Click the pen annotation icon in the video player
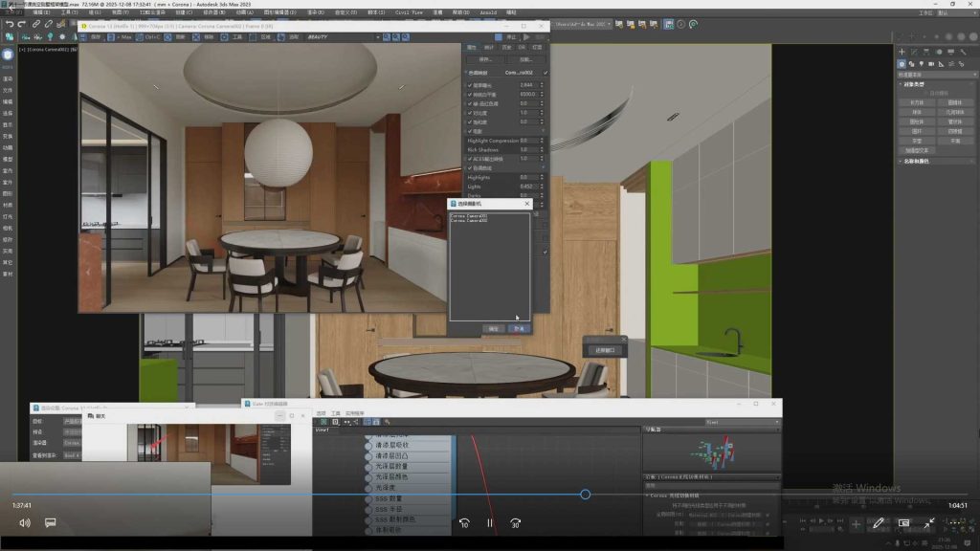The image size is (980, 551). [879, 523]
